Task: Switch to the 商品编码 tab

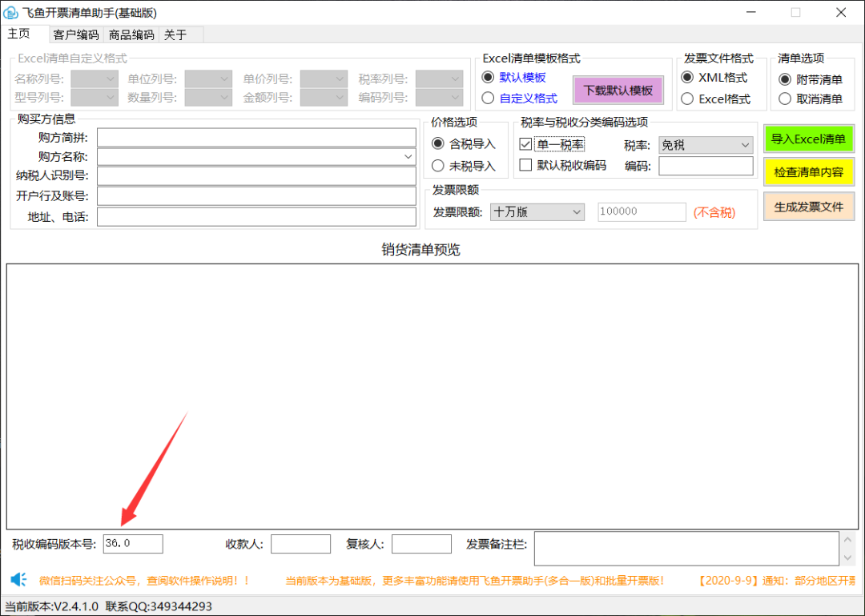Action: [x=131, y=35]
